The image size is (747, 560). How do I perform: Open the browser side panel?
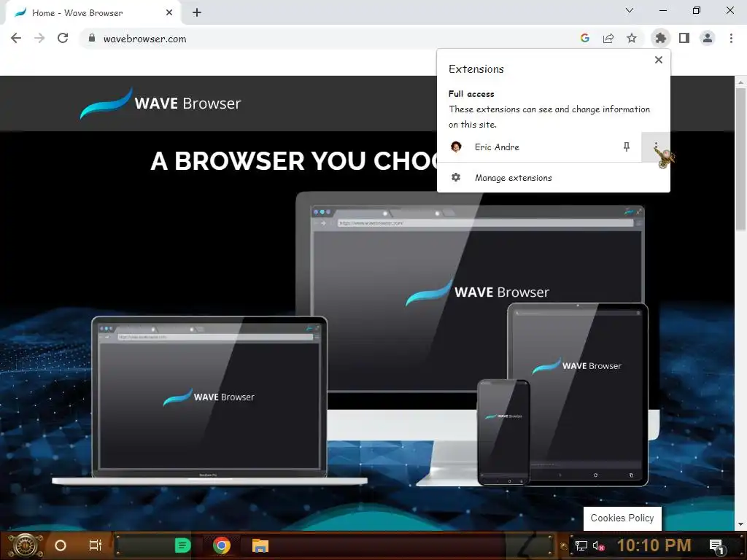point(684,38)
